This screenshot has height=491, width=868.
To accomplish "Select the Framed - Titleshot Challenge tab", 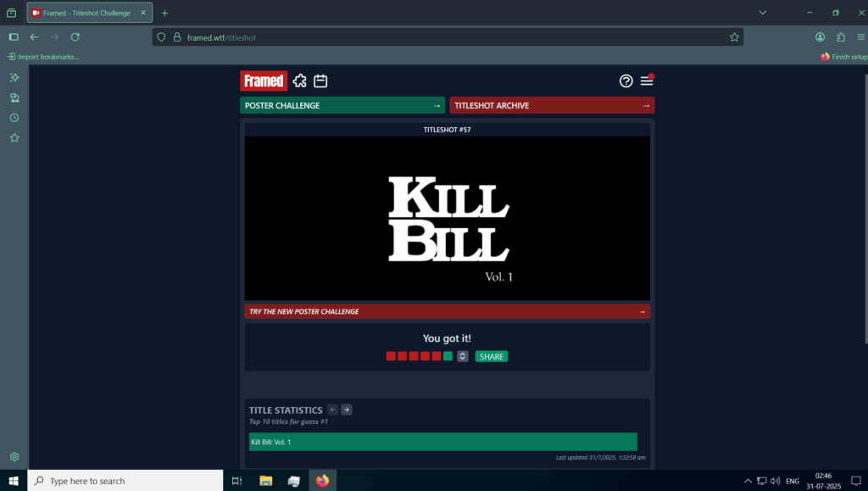I will tap(87, 13).
